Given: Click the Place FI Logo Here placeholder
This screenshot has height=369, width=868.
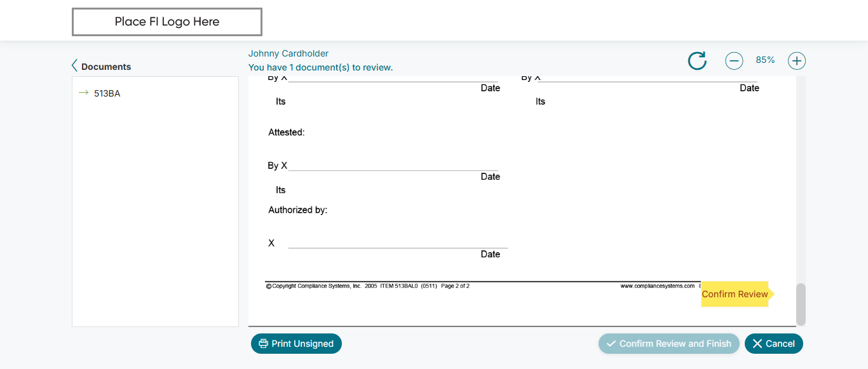Looking at the screenshot, I should coord(167,22).
